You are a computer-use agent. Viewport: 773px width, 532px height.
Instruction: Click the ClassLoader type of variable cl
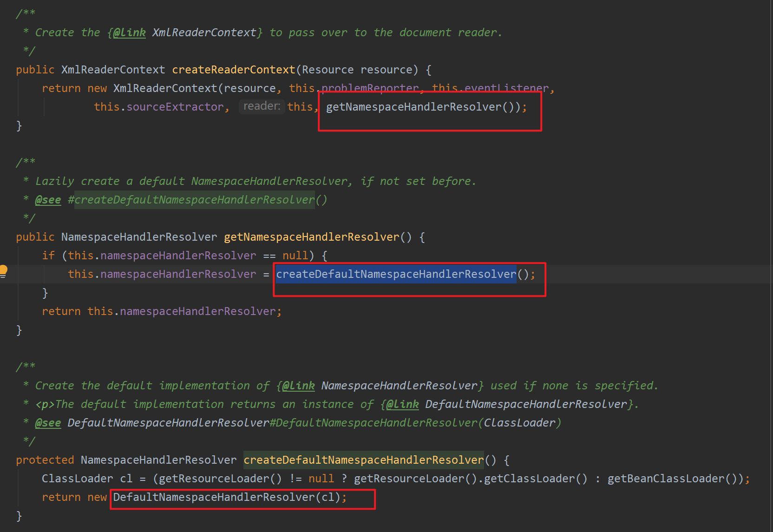[77, 479]
